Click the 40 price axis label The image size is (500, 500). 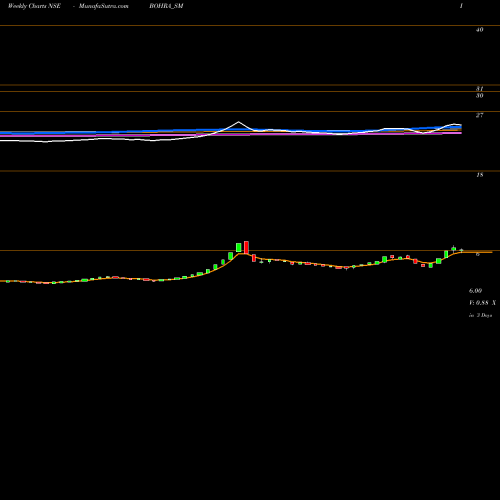(x=479, y=30)
